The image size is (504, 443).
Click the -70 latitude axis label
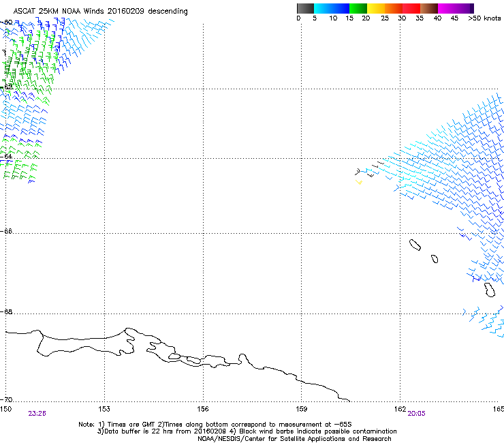coord(6,400)
